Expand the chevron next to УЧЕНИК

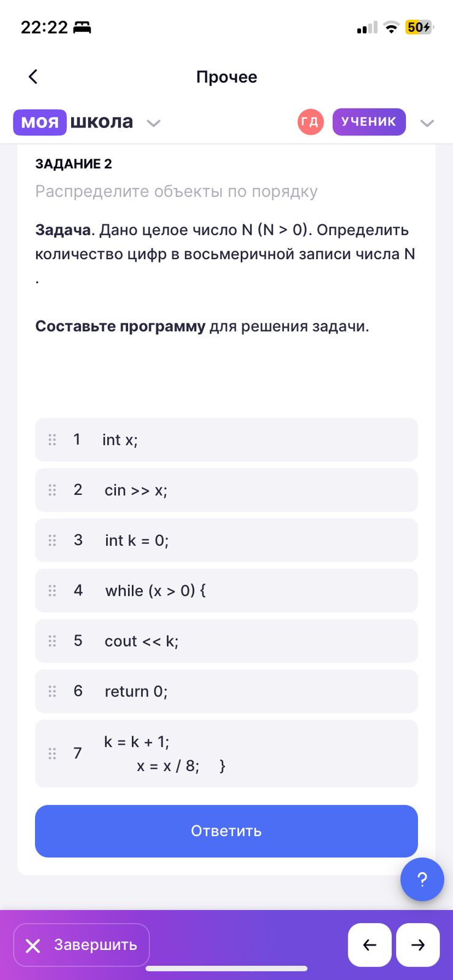(427, 123)
